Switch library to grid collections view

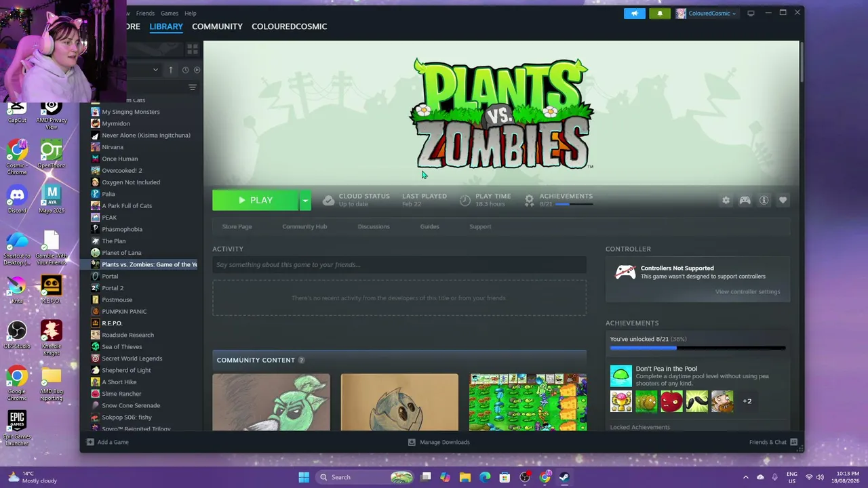click(193, 49)
